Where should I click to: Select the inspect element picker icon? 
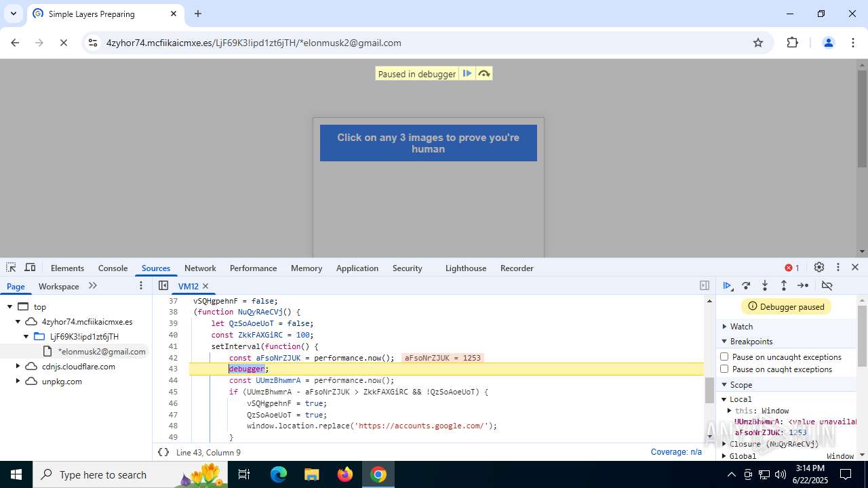[11, 268]
